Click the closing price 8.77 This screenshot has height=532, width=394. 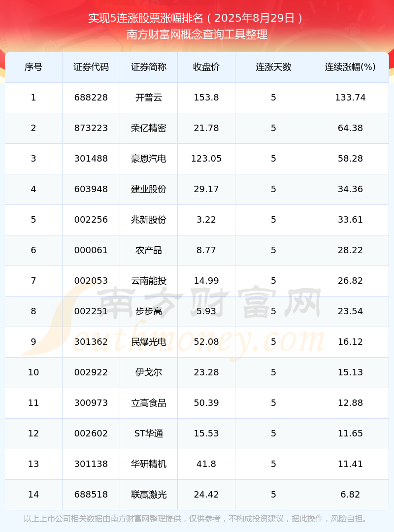pos(206,250)
